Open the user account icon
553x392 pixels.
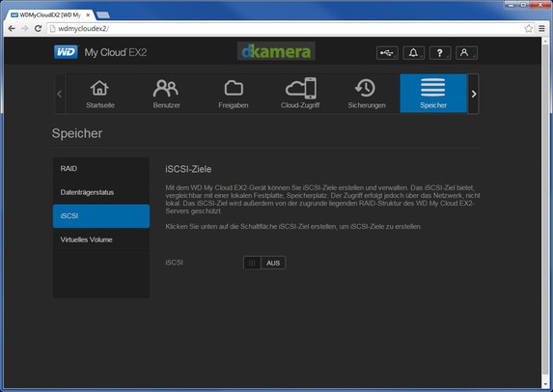coord(466,53)
